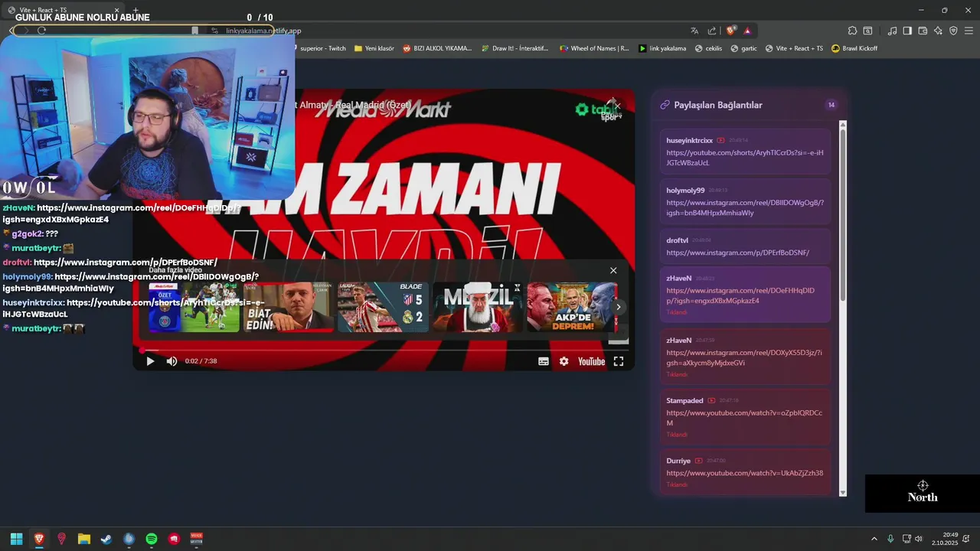Image resolution: width=980 pixels, height=551 pixels.
Task: Open the page translate icon
Action: (694, 31)
